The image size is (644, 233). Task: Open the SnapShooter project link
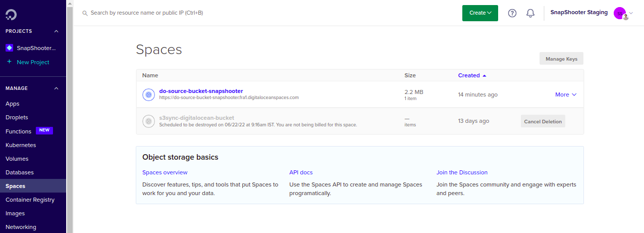[36, 48]
